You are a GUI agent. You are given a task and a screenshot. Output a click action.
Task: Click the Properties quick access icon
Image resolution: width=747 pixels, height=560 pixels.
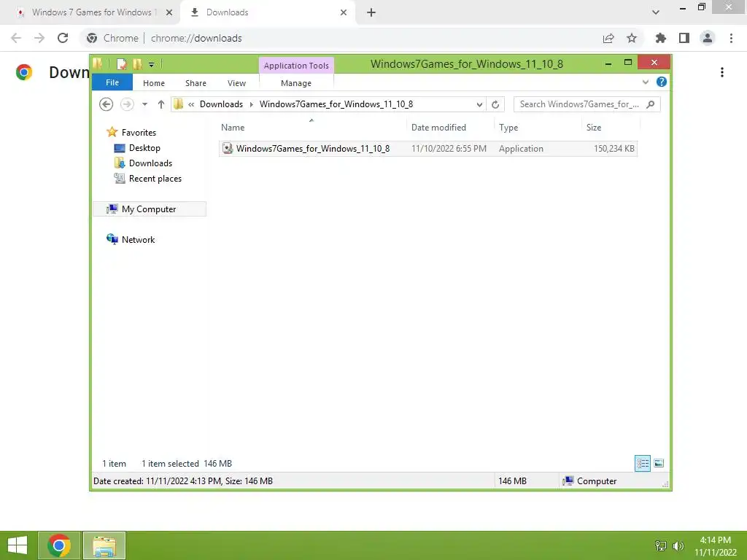pyautogui.click(x=121, y=64)
